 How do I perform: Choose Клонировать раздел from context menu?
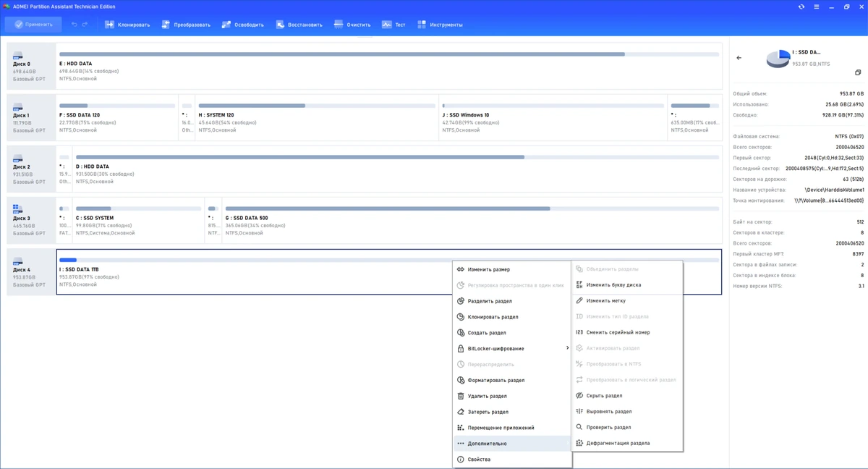512,317
